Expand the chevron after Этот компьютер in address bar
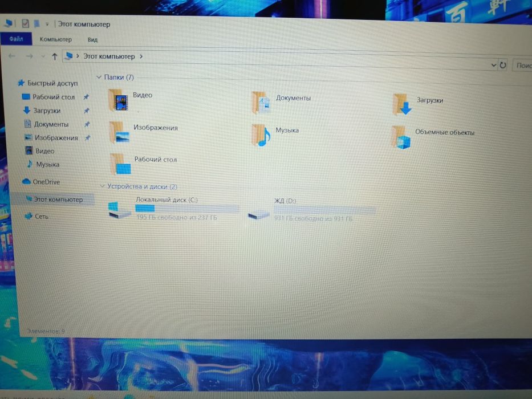 pyautogui.click(x=141, y=56)
